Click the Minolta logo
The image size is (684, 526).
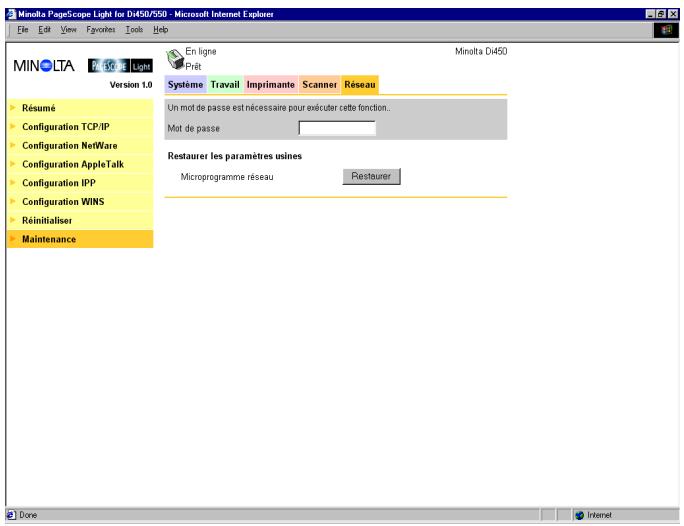44,66
